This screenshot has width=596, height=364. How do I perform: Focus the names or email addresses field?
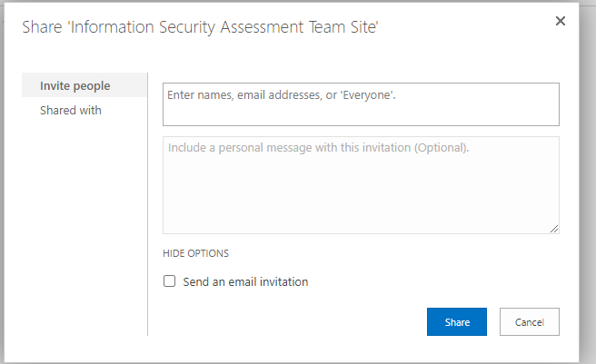pyautogui.click(x=361, y=104)
